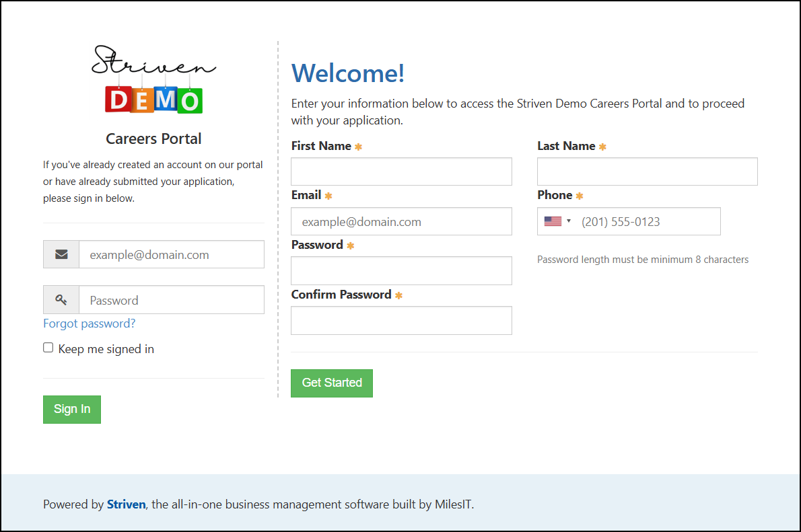Open the Striven link in footer
Viewport: 801px width, 532px height.
click(x=126, y=504)
